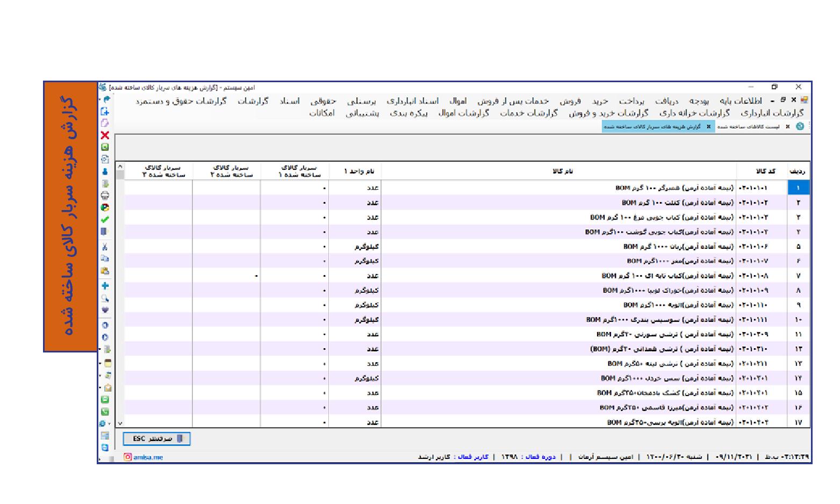
Task: Open the amisa.me Instagram link
Action: pyautogui.click(x=143, y=457)
